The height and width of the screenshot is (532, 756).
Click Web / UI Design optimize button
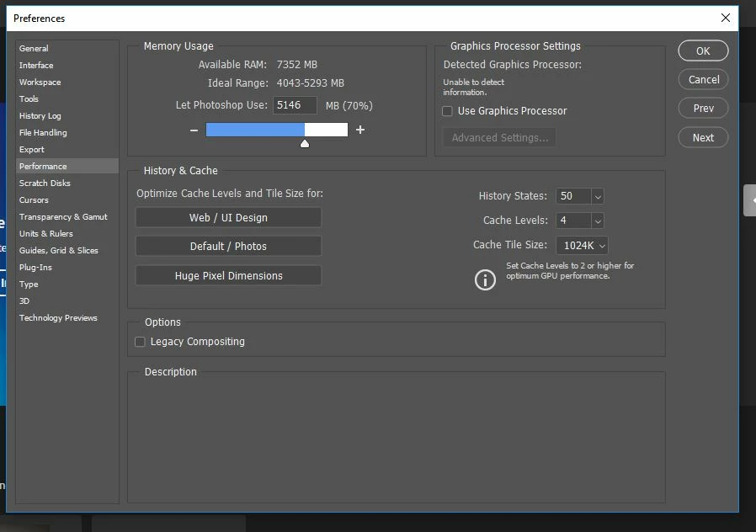point(228,217)
